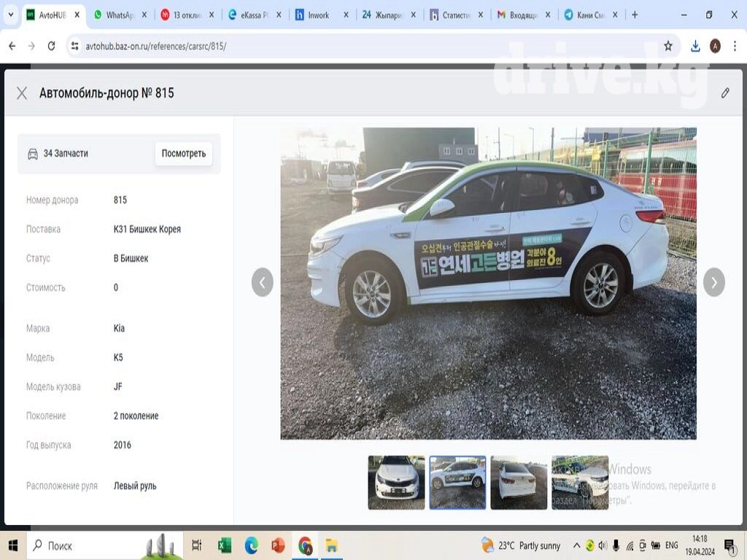The image size is (747, 560).
Task: Select the fourth car thumbnail
Action: (580, 482)
